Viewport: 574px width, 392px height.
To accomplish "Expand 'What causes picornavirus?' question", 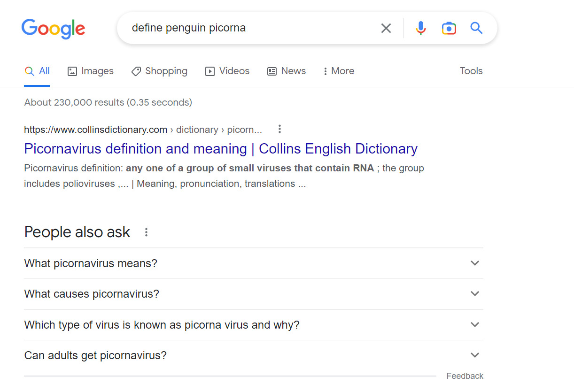I will [475, 294].
